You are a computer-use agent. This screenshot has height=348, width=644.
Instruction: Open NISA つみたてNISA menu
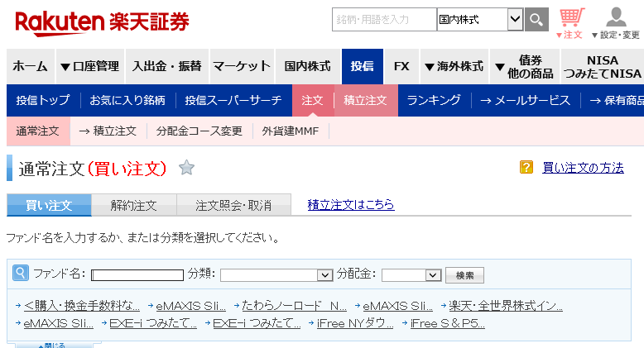[x=603, y=66]
